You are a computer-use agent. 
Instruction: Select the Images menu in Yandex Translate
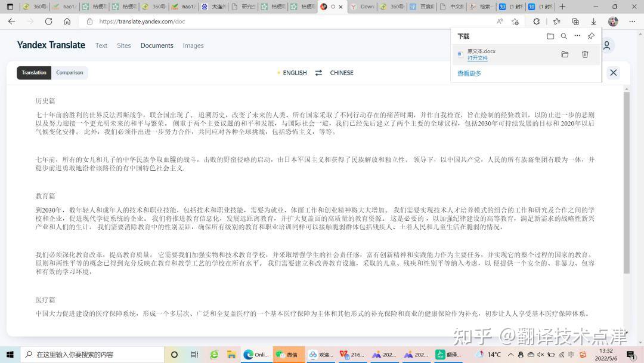[x=193, y=45]
